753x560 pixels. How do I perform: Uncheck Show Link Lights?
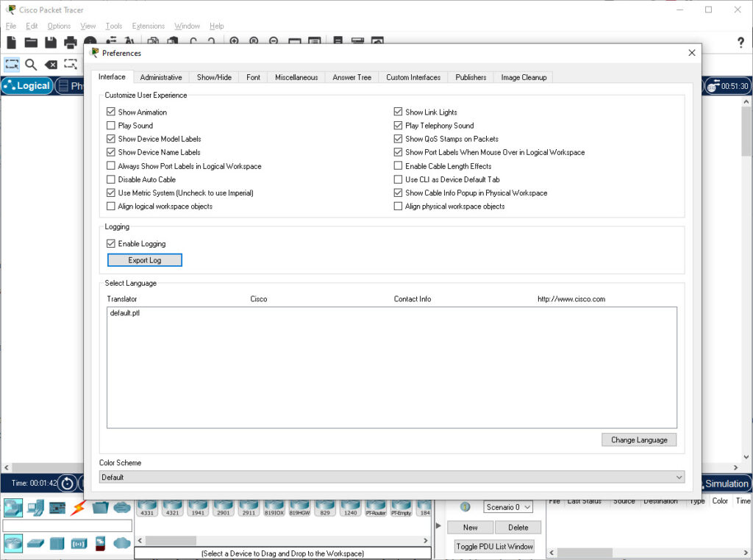tap(398, 112)
